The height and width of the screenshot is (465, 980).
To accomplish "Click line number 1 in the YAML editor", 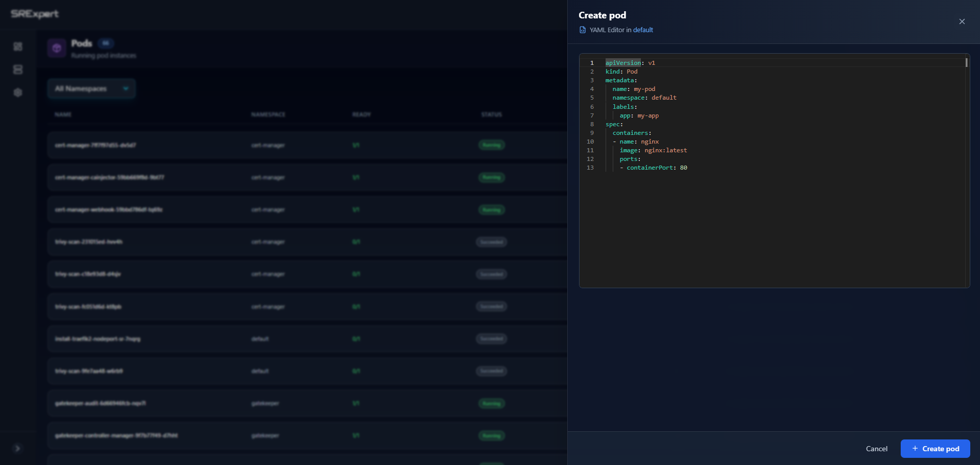I will click(592, 62).
